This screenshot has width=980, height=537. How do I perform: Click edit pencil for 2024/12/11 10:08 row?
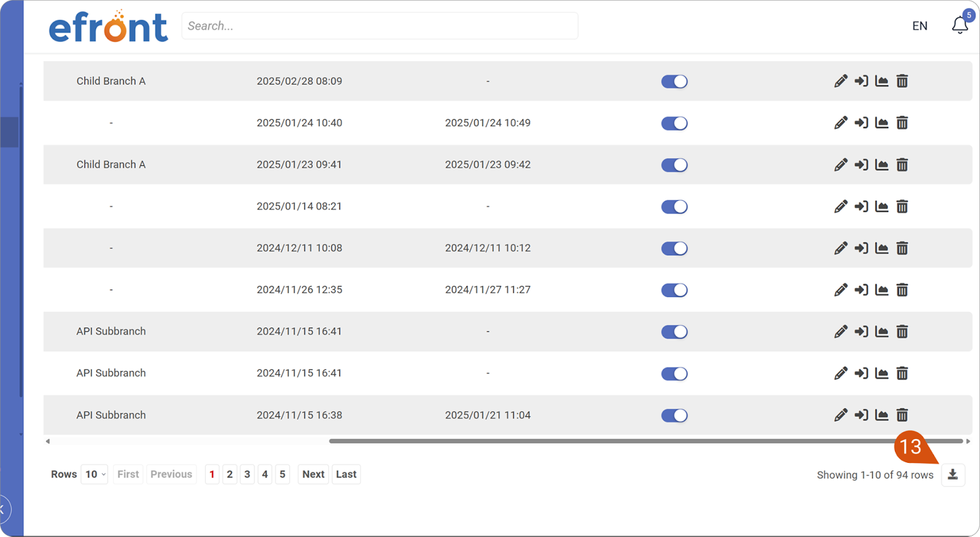click(x=840, y=249)
